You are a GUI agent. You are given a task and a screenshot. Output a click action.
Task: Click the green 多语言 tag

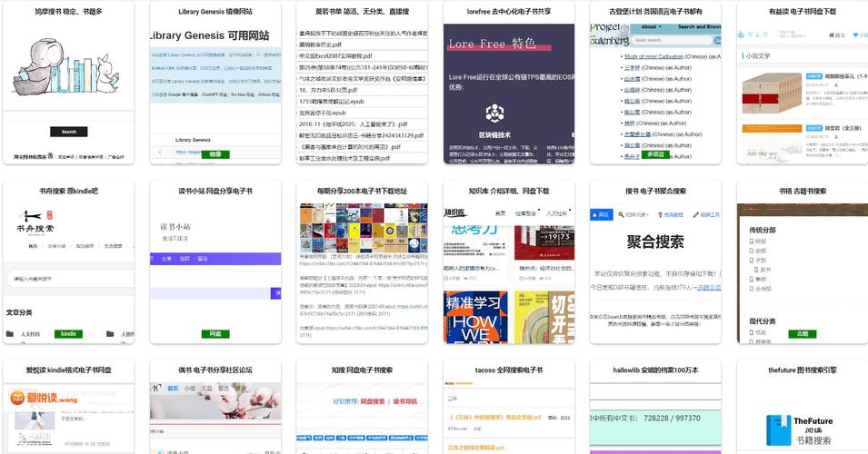[655, 154]
